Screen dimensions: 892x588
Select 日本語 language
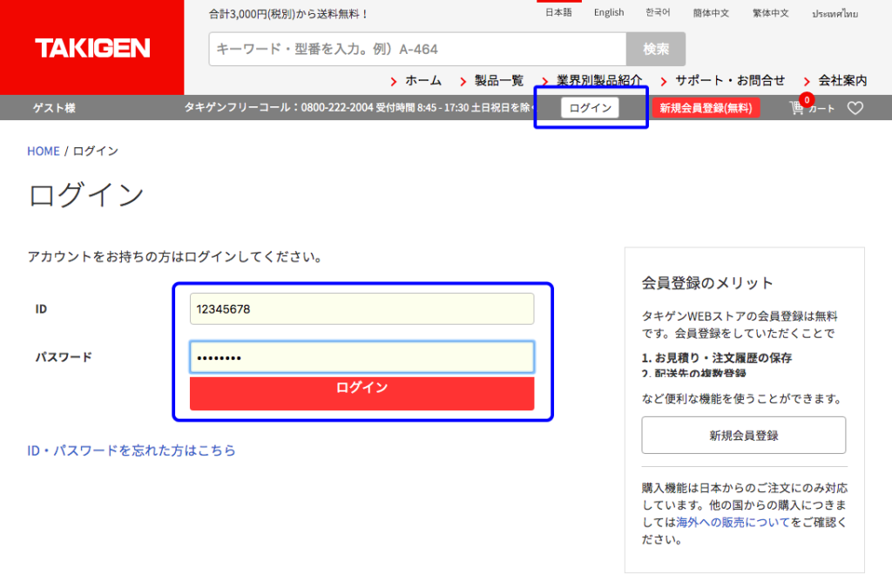point(558,12)
